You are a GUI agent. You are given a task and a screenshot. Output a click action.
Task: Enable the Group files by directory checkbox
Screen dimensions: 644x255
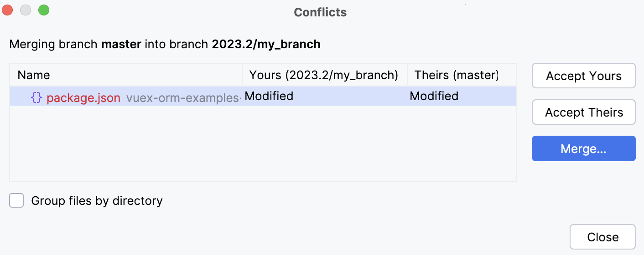coord(17,200)
